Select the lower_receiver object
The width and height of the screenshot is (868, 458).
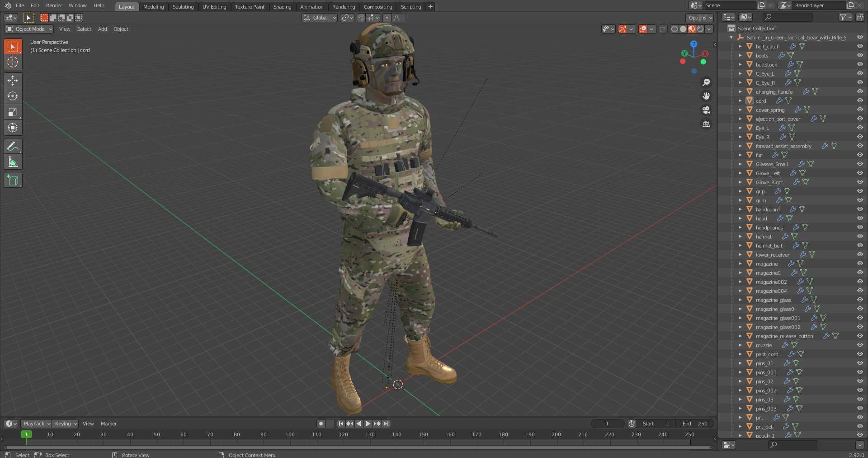[772, 255]
